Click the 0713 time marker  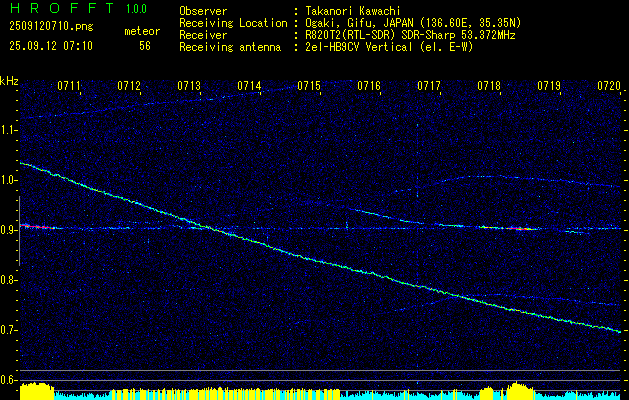189,86
